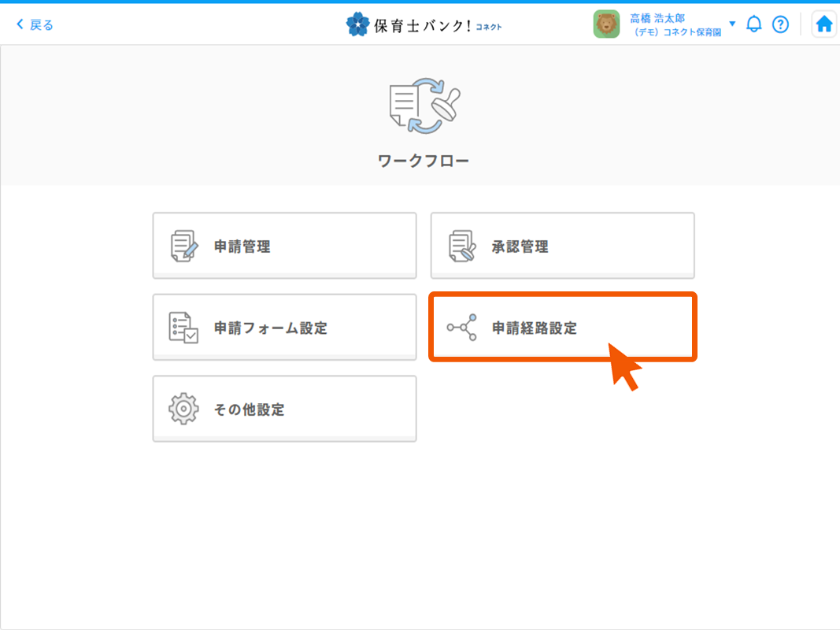840x630 pixels.
Task: Click the 承認管理 stamp document icon
Action: [462, 246]
